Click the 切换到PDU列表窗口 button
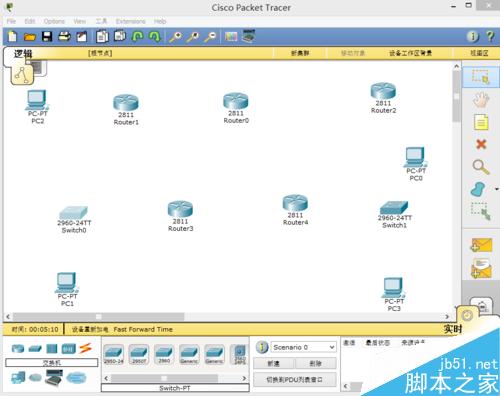The width and height of the screenshot is (500, 396). point(294,379)
